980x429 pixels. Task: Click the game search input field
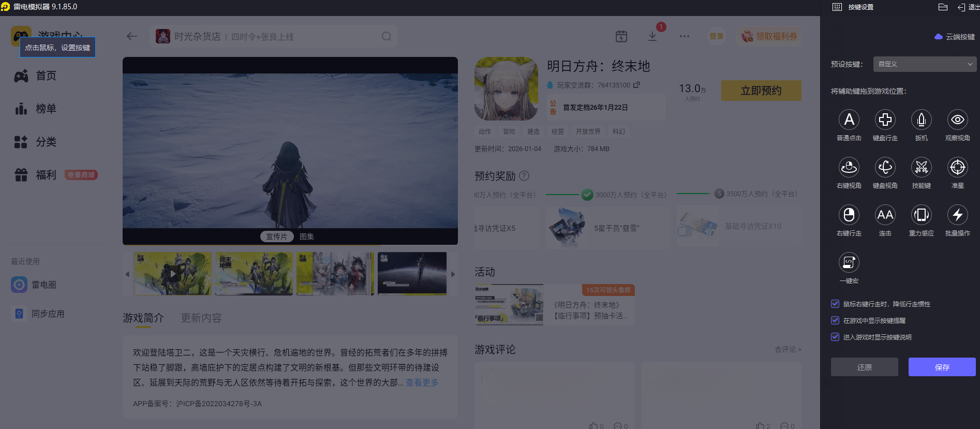point(274,37)
